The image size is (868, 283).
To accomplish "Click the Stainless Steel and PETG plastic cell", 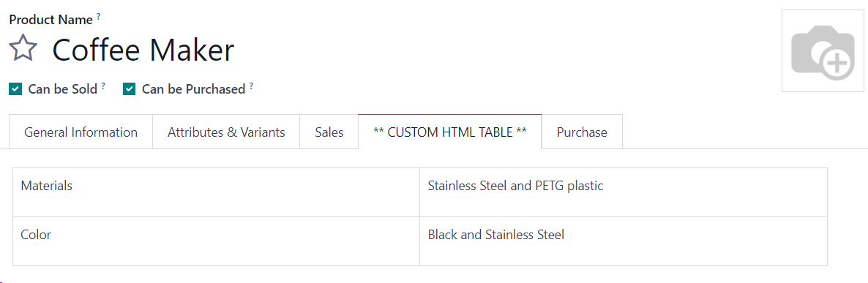I will pyautogui.click(x=624, y=192).
